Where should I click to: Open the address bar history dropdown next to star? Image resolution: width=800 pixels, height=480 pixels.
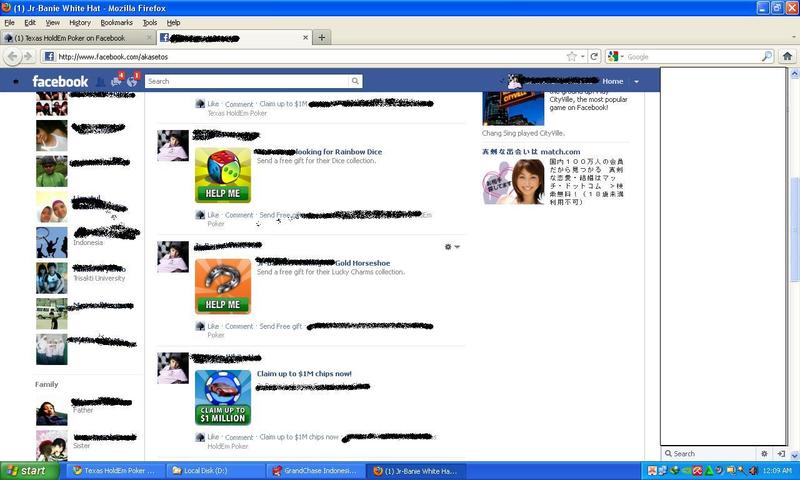pos(583,57)
